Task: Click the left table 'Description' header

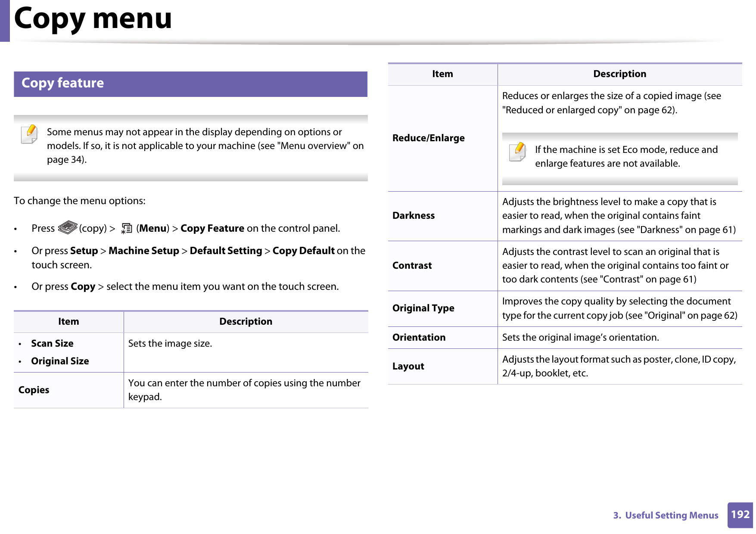Action: click(x=246, y=321)
